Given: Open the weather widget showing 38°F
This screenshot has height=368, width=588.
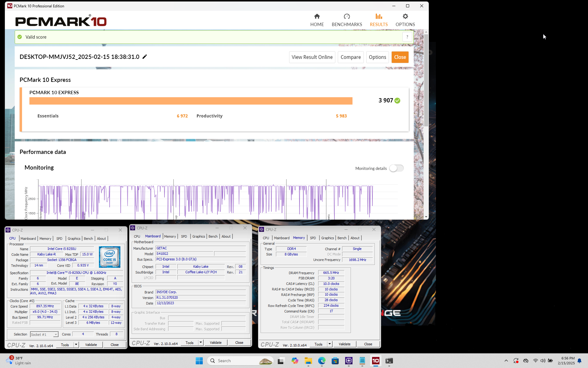Looking at the screenshot, I should 19,361.
